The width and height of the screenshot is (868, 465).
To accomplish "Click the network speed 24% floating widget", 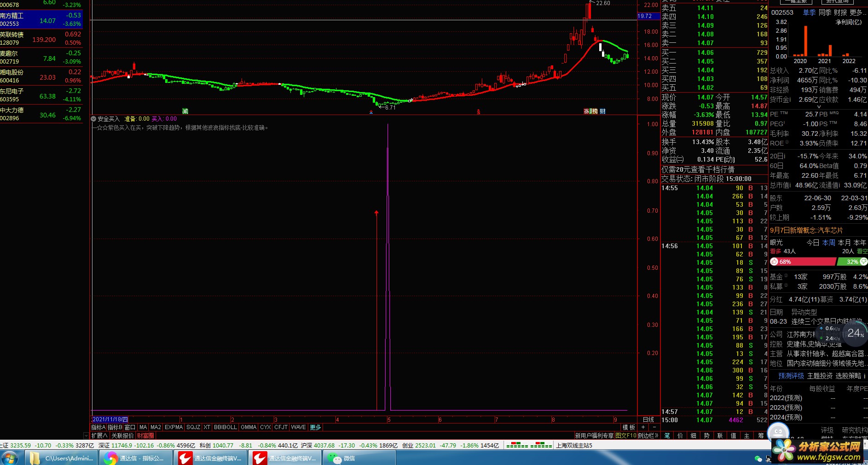I will tap(856, 333).
